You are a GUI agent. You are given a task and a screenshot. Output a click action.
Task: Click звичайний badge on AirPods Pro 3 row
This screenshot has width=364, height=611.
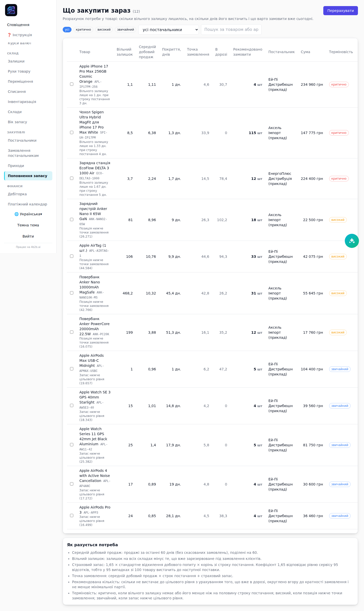(340, 516)
